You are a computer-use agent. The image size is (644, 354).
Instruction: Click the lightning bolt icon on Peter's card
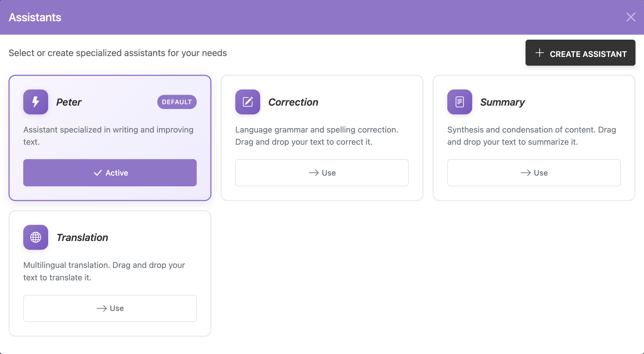click(35, 102)
